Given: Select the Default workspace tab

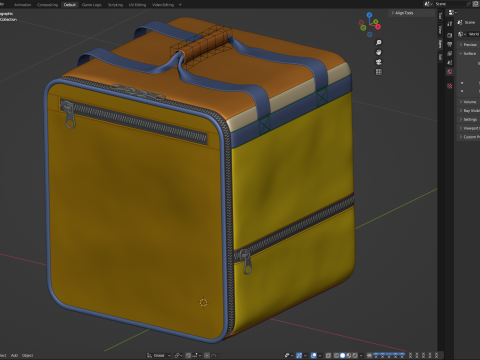Looking at the screenshot, I should [70, 5].
